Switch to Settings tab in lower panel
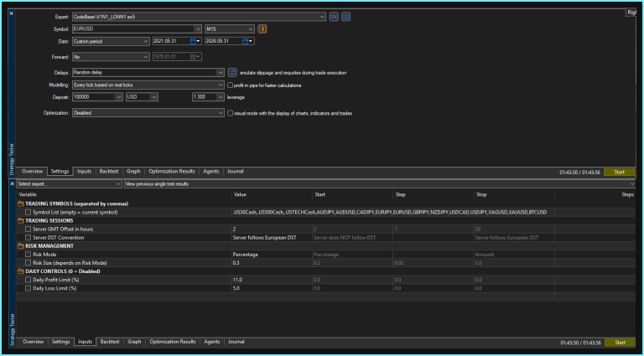The width and height of the screenshot is (644, 356). pos(60,342)
